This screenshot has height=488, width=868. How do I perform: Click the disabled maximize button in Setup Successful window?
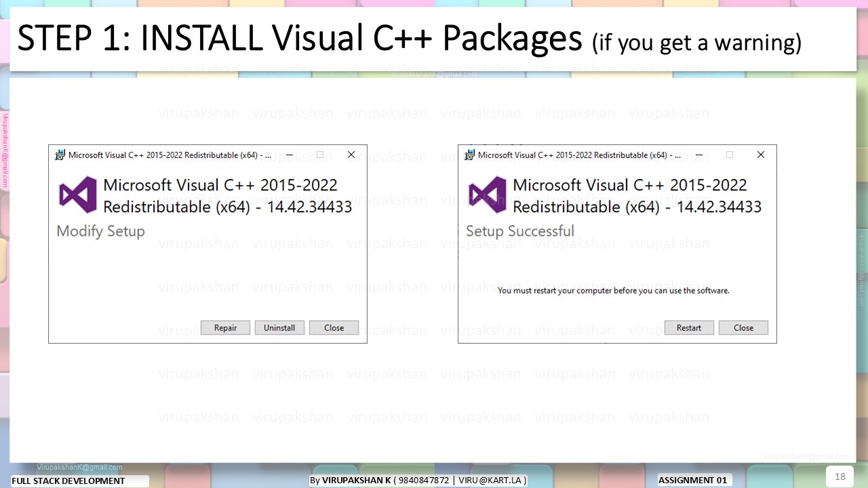tap(730, 155)
